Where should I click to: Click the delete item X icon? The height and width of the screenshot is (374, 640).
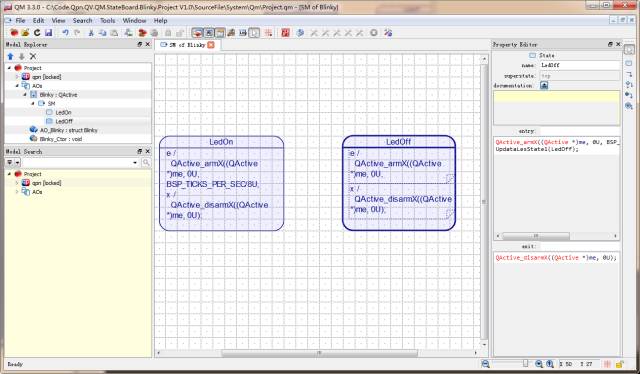pos(33,56)
